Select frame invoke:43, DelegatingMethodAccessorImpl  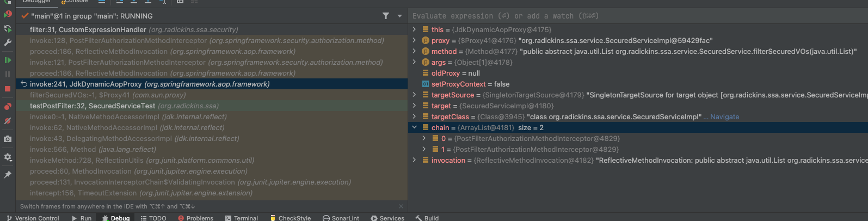tap(212, 138)
